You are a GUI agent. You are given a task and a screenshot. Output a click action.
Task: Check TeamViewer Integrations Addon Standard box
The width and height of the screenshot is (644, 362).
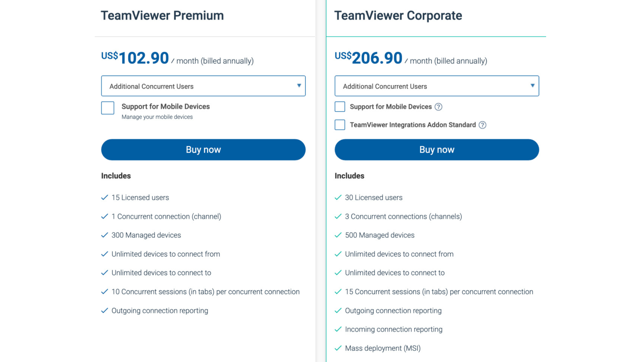pos(340,125)
